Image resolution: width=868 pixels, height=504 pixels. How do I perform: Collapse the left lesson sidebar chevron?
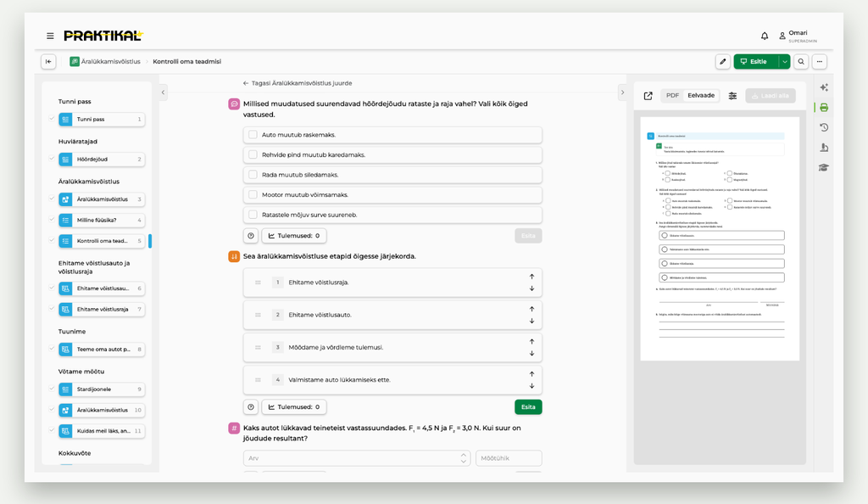[163, 92]
